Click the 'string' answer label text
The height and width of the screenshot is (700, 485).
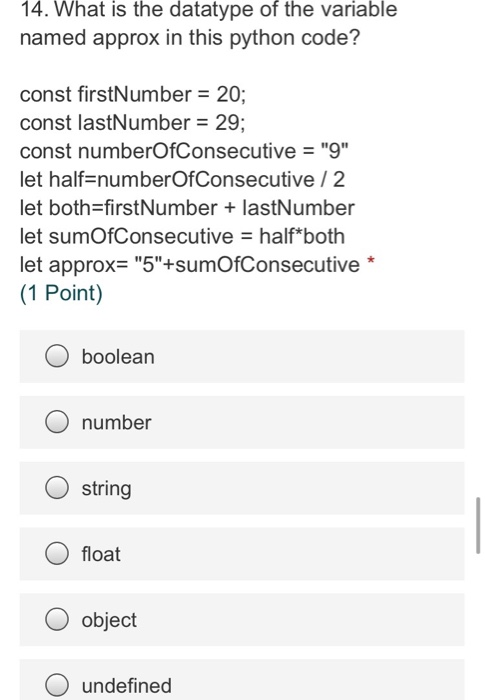coord(106,489)
